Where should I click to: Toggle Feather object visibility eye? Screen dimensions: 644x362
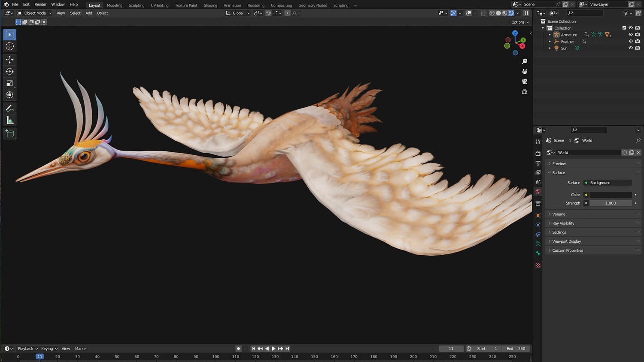(631, 42)
